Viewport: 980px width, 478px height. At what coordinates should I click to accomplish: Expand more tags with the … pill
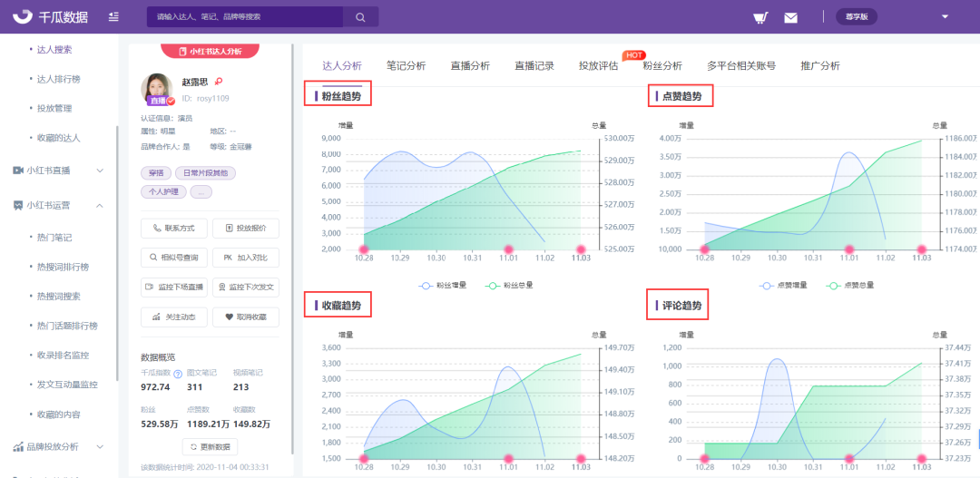[x=201, y=191]
